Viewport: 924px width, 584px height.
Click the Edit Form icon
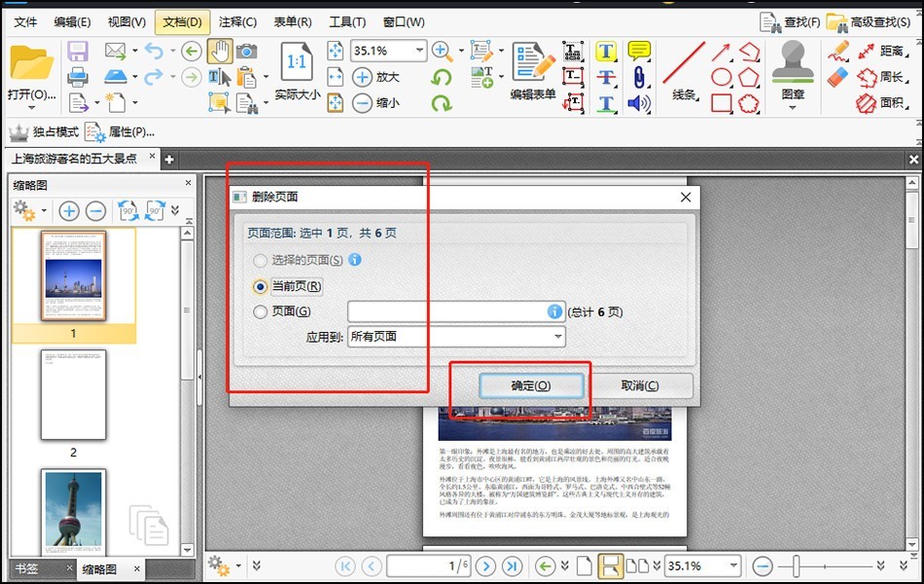pyautogui.click(x=533, y=70)
